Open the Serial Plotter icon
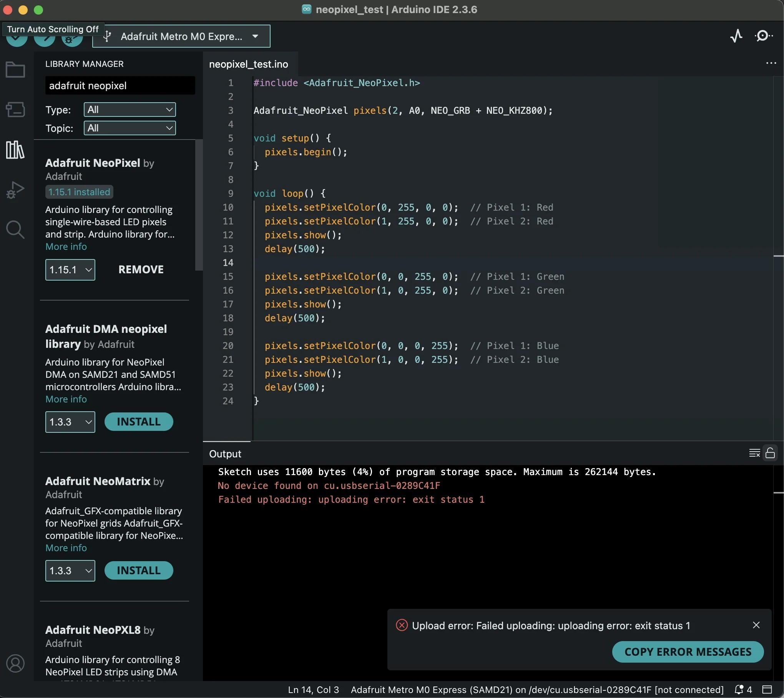This screenshot has width=784, height=698. click(736, 36)
